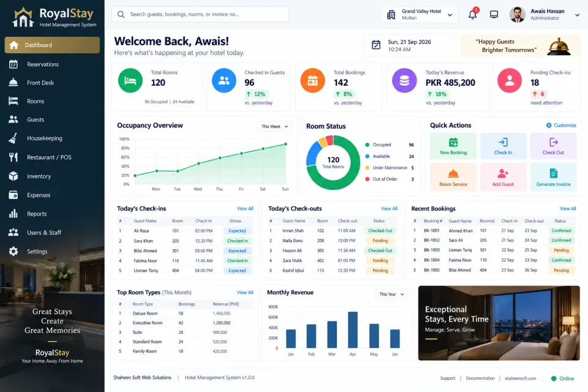The image size is (588, 392).
Task: Click the Restaurant fork and knife icon
Action: point(13,157)
